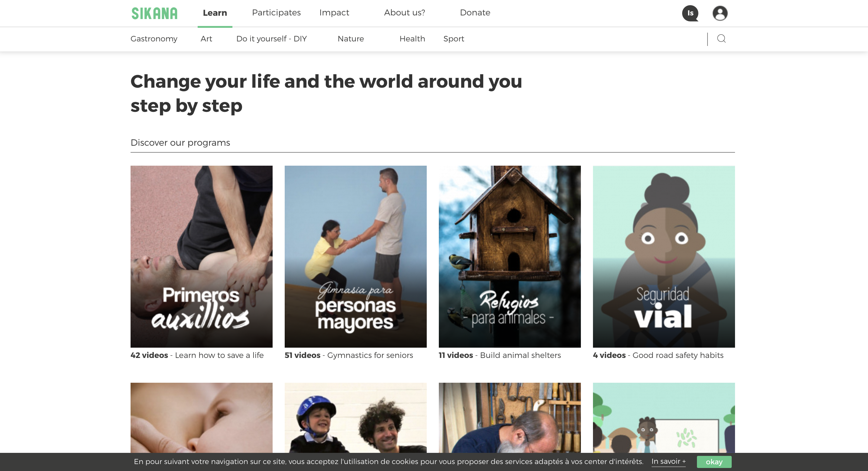Select the Learn tab

click(215, 13)
